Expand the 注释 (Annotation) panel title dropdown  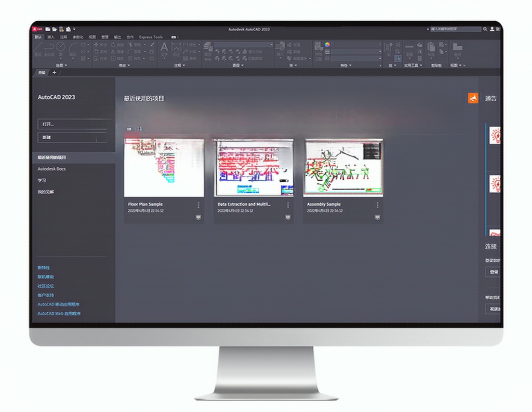tap(179, 65)
